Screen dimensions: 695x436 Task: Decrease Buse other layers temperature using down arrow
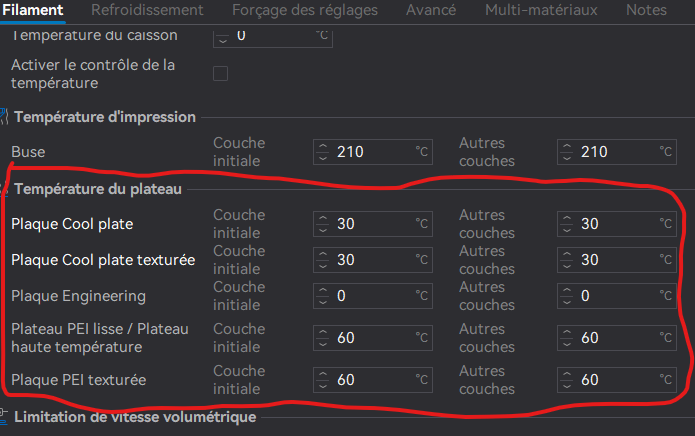point(567,158)
